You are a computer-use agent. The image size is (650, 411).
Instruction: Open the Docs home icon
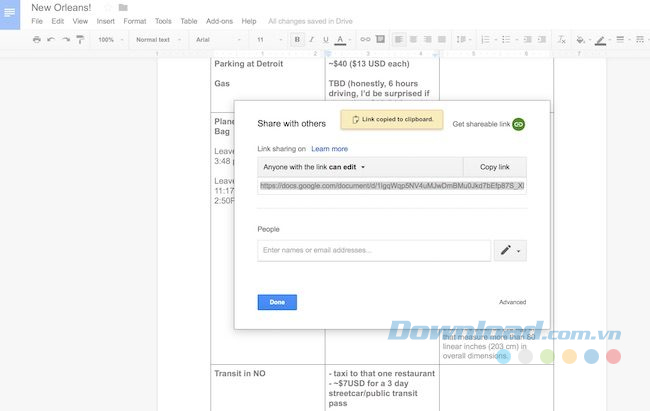pos(10,14)
